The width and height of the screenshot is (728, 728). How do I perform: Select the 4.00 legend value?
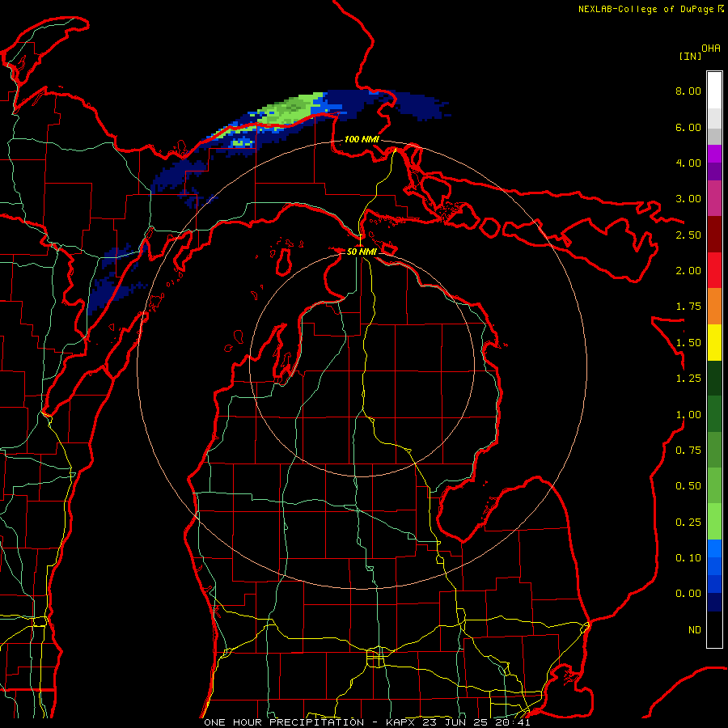pyautogui.click(x=688, y=163)
